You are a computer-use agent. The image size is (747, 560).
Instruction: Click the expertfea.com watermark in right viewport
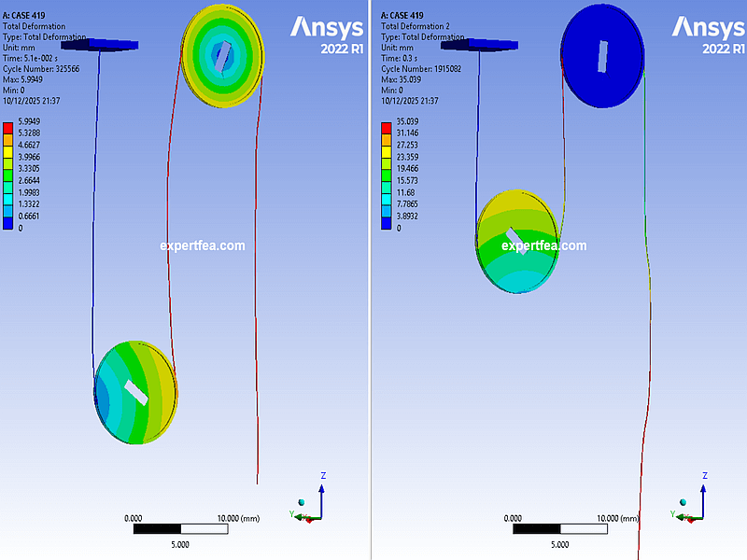[x=544, y=246]
